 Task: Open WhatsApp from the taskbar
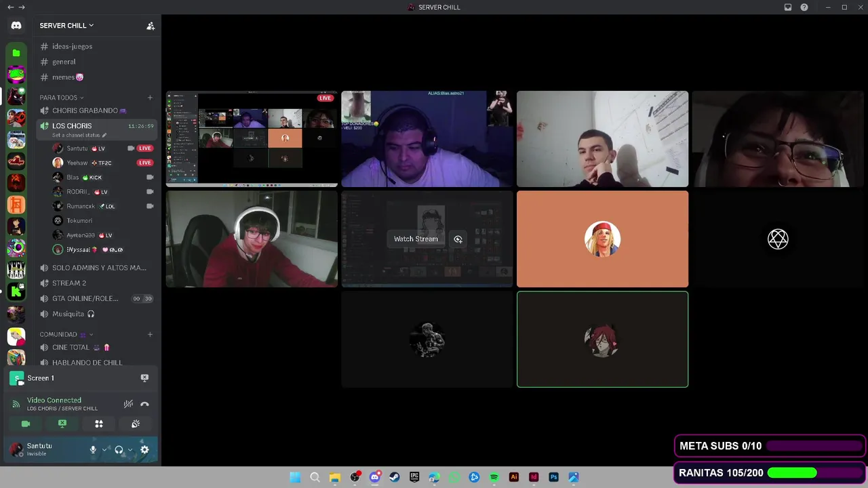[x=454, y=477]
